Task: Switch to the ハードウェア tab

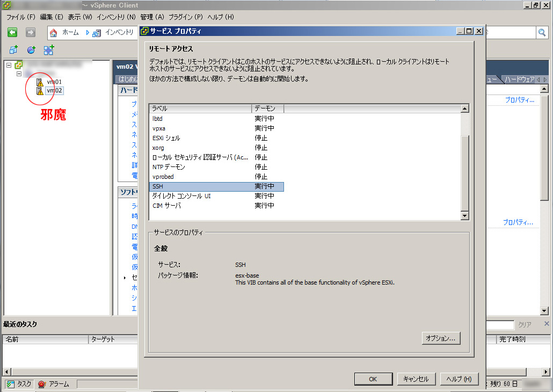Action: coord(519,79)
